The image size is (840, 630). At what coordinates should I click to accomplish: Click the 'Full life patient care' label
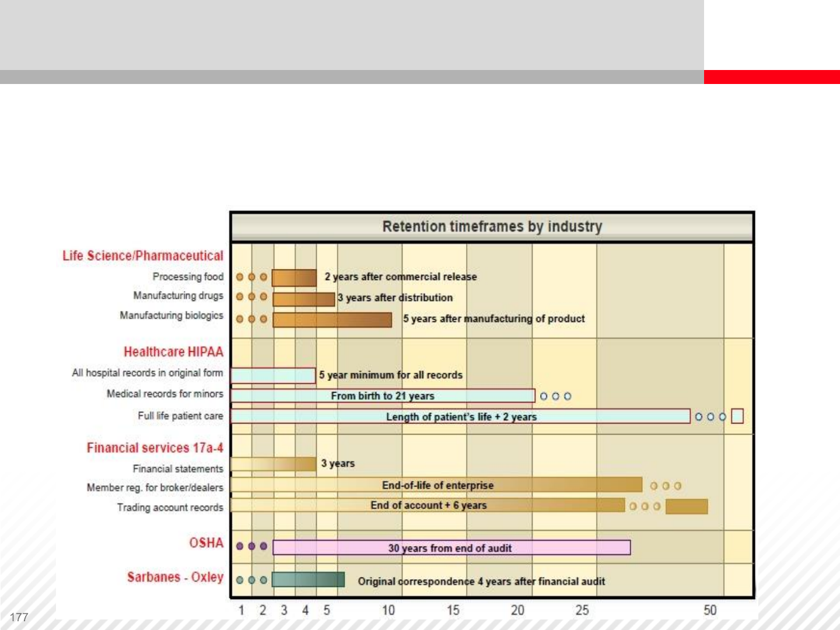tap(180, 416)
